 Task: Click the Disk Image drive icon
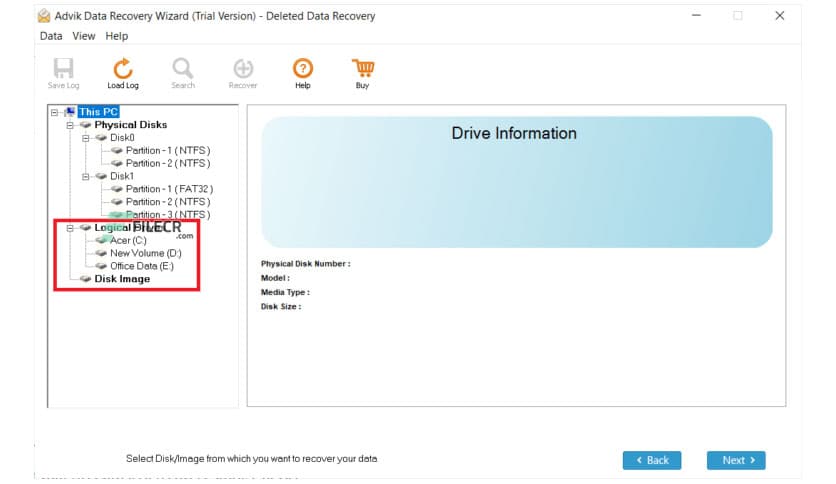85,279
